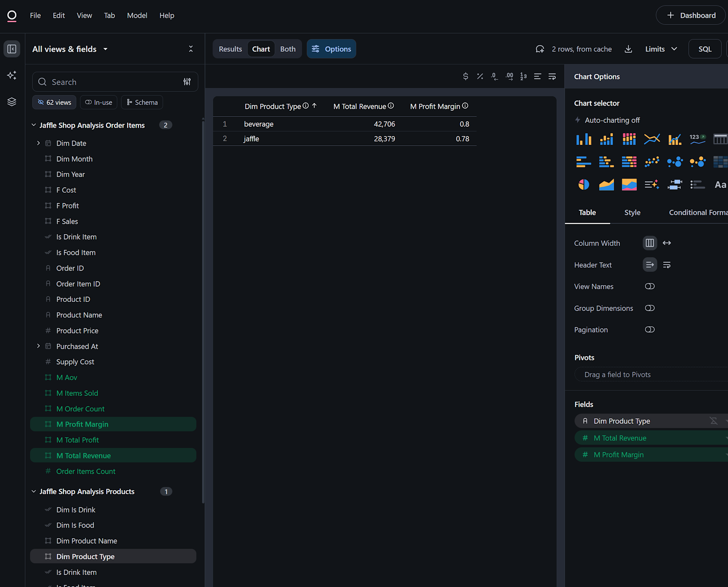Select the pie chart type icon
This screenshot has height=587, width=728.
pyautogui.click(x=583, y=185)
